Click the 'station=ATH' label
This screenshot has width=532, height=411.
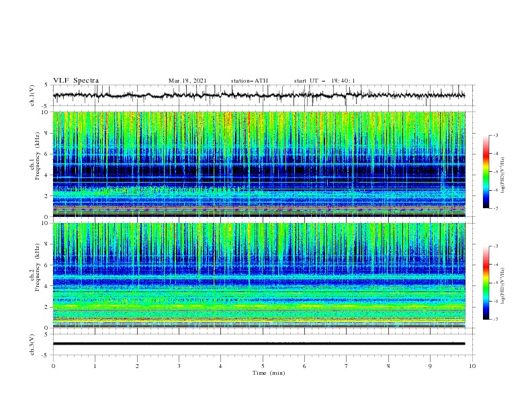click(249, 81)
